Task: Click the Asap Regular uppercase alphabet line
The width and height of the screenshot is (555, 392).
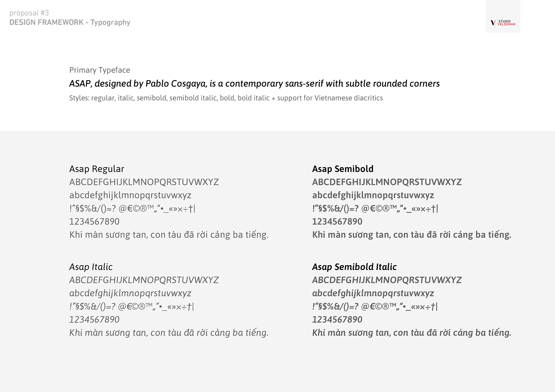Action: click(x=144, y=182)
